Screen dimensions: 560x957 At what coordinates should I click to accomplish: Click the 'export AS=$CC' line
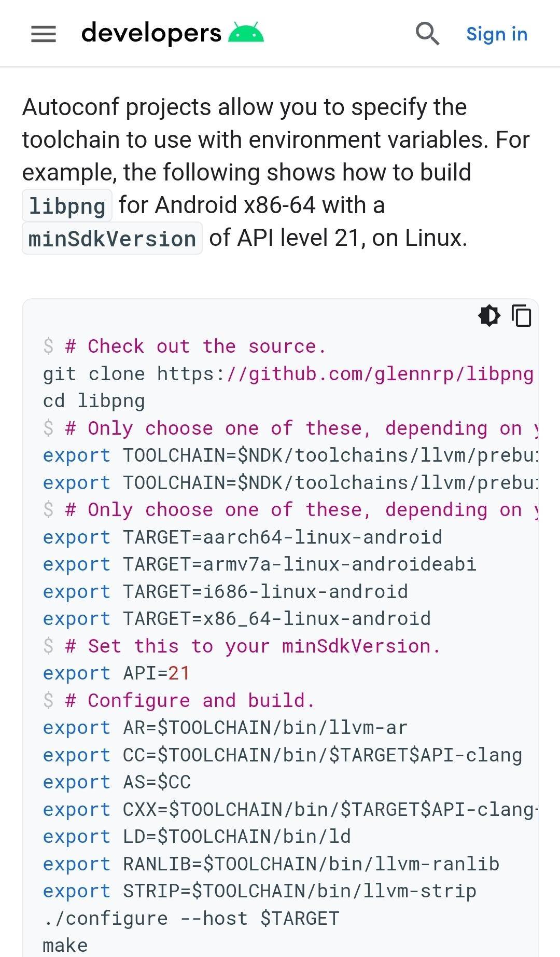click(117, 782)
